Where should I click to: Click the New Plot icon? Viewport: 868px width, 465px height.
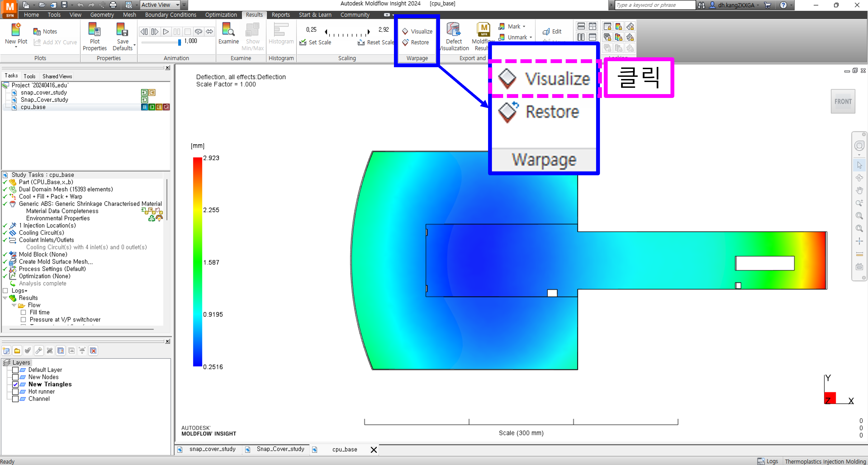tap(16, 30)
